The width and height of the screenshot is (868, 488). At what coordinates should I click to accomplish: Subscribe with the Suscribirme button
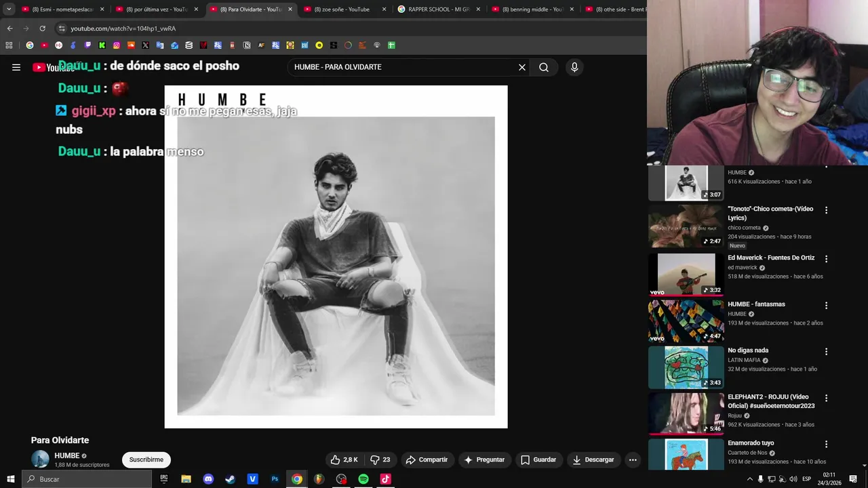[146, 460]
